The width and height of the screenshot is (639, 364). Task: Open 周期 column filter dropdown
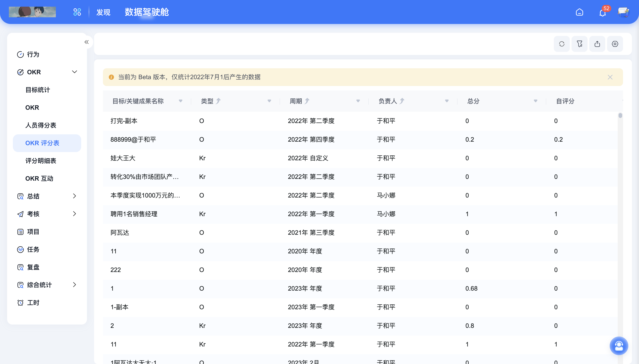(358, 101)
